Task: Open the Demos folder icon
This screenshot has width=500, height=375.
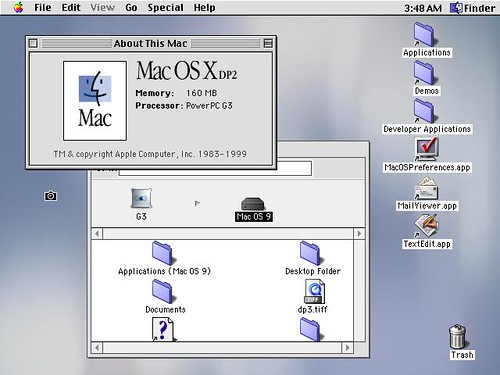Action: point(424,73)
